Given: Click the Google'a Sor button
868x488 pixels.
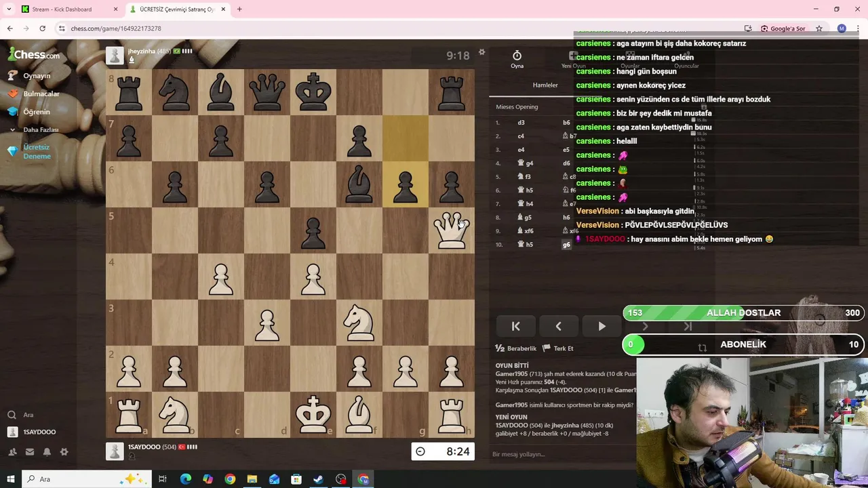Looking at the screenshot, I should pos(783,28).
